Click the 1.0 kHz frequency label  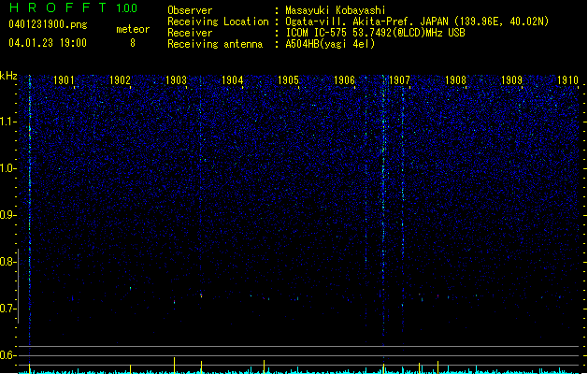click(x=8, y=168)
